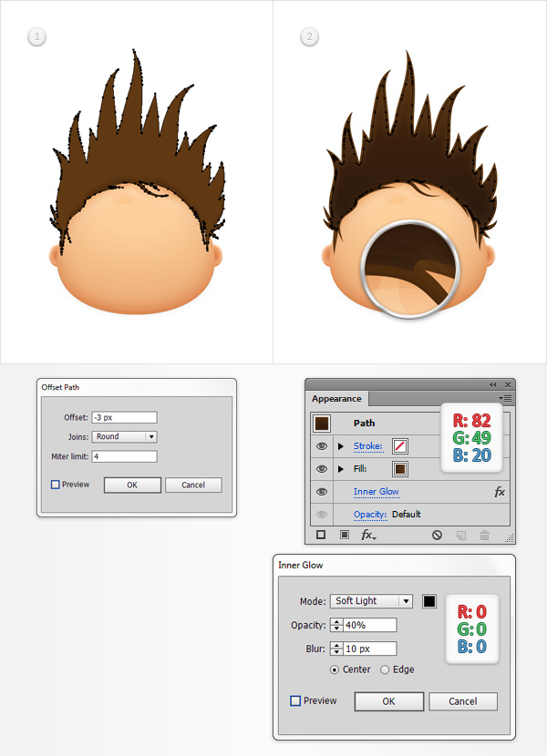Open the Joins dropdown set to Round
Image resolution: width=547 pixels, height=756 pixels.
tap(125, 436)
